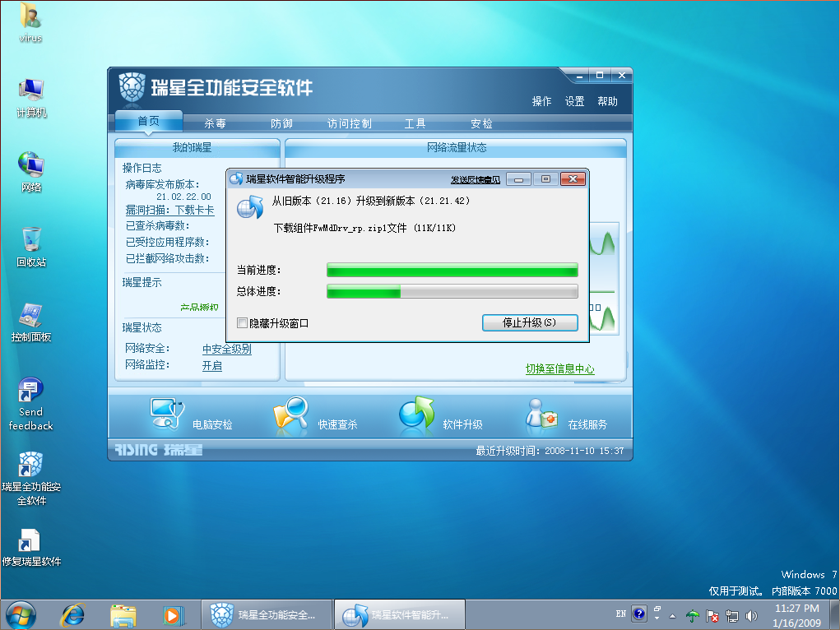840x630 pixels.
Task: Click the 最近升级时间 status text
Action: click(x=550, y=451)
